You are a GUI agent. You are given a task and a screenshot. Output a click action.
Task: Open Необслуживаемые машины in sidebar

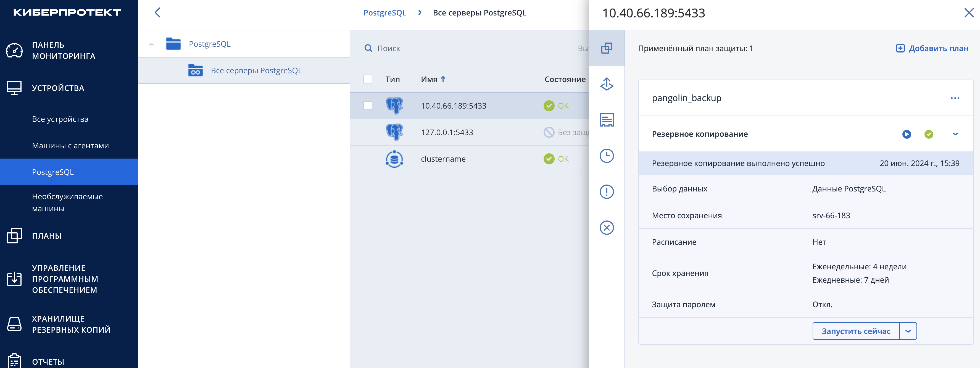pos(67,203)
